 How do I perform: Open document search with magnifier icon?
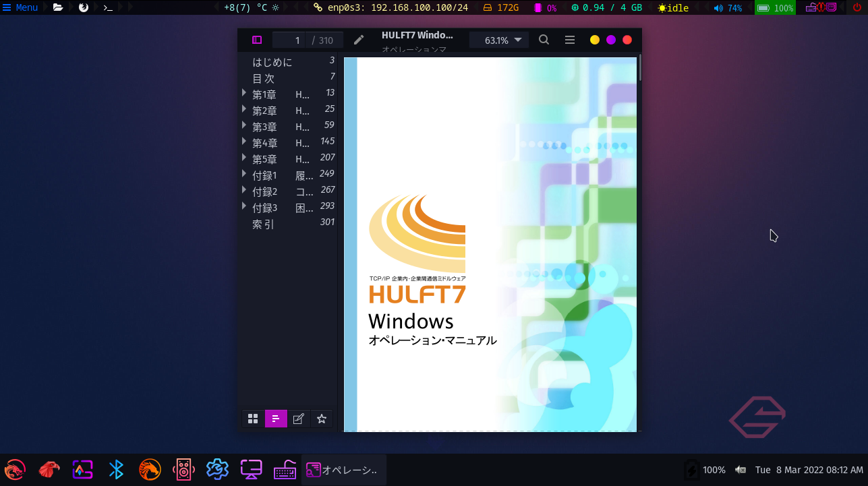(x=544, y=40)
